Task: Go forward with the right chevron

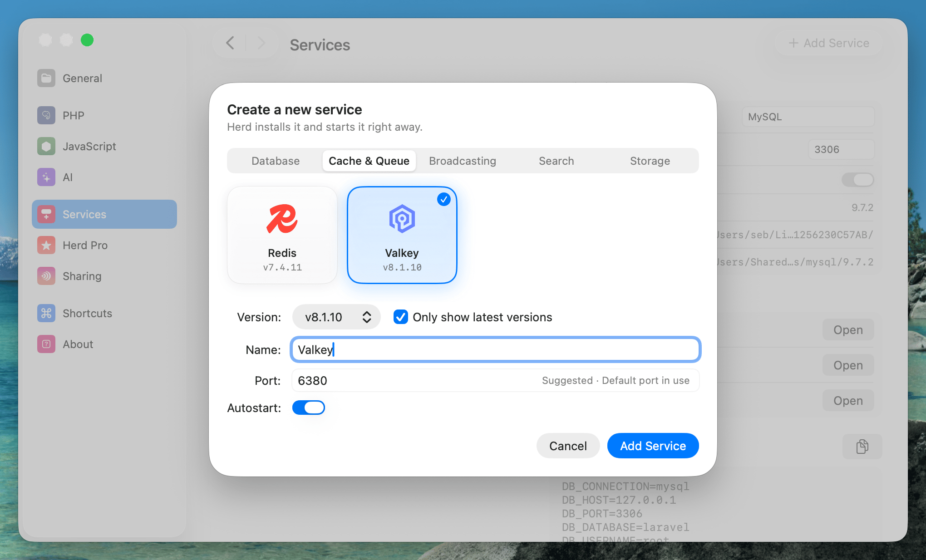Action: [x=261, y=43]
